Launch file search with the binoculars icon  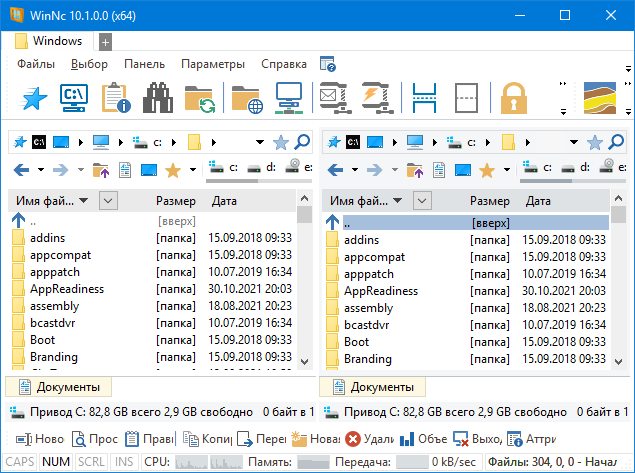click(158, 98)
